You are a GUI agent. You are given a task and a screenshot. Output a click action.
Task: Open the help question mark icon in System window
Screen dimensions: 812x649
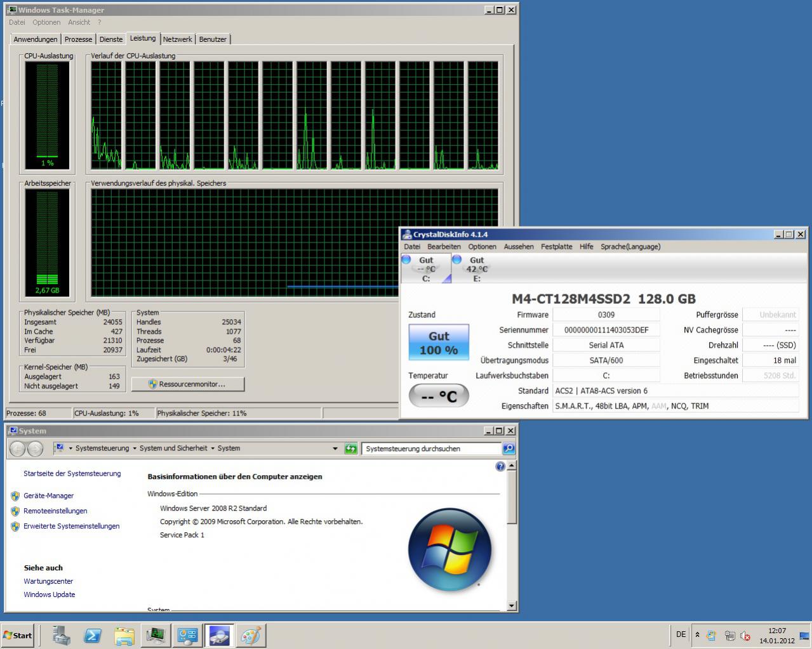pyautogui.click(x=500, y=466)
